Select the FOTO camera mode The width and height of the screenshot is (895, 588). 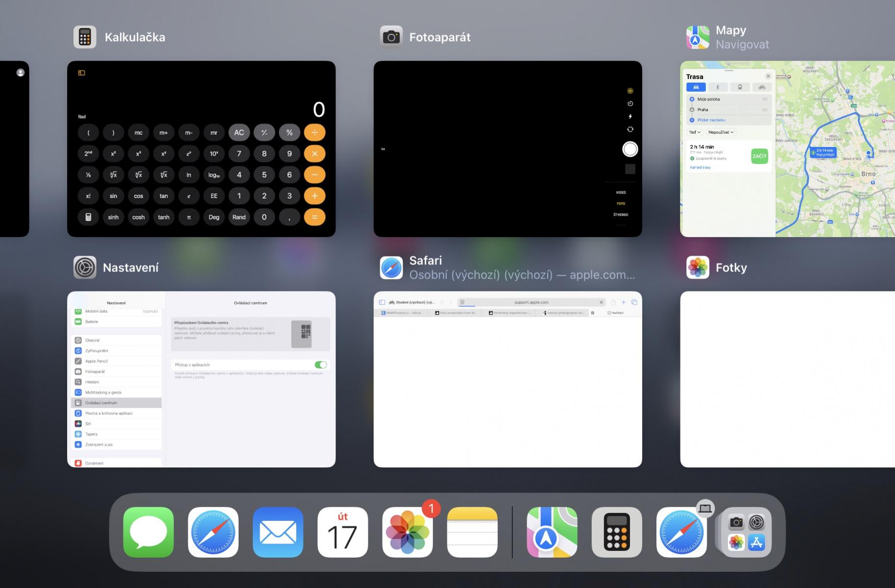coord(621,203)
